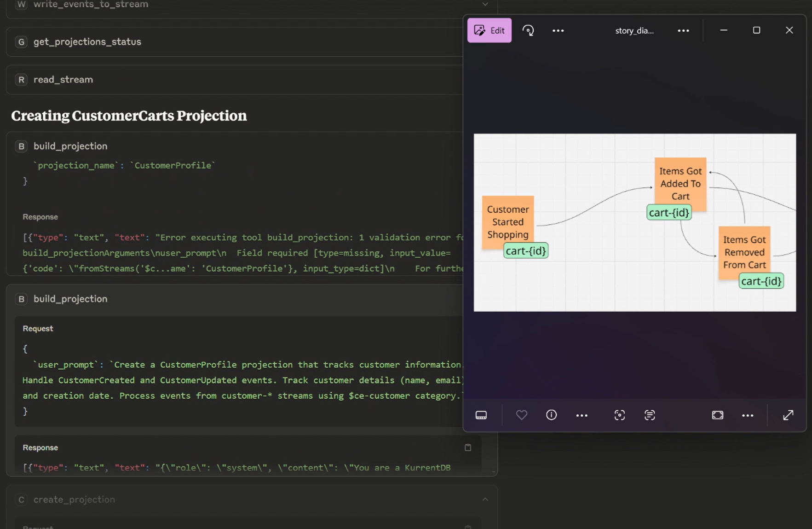Extract text from the image
This screenshot has width=812, height=529.
[x=650, y=415]
